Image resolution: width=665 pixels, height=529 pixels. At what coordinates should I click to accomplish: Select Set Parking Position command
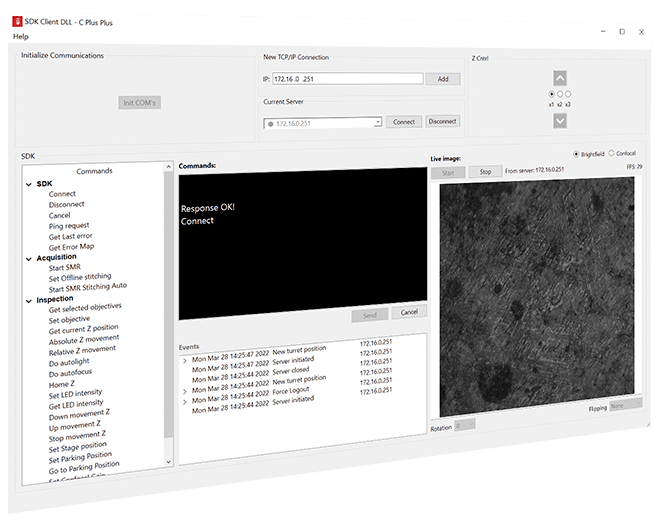[x=80, y=457]
